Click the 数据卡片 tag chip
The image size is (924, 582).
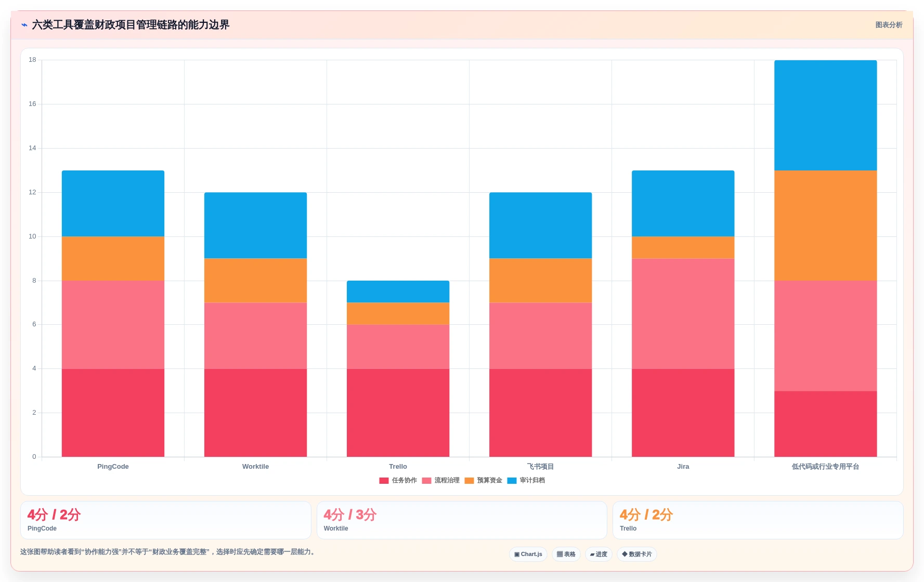(637, 554)
